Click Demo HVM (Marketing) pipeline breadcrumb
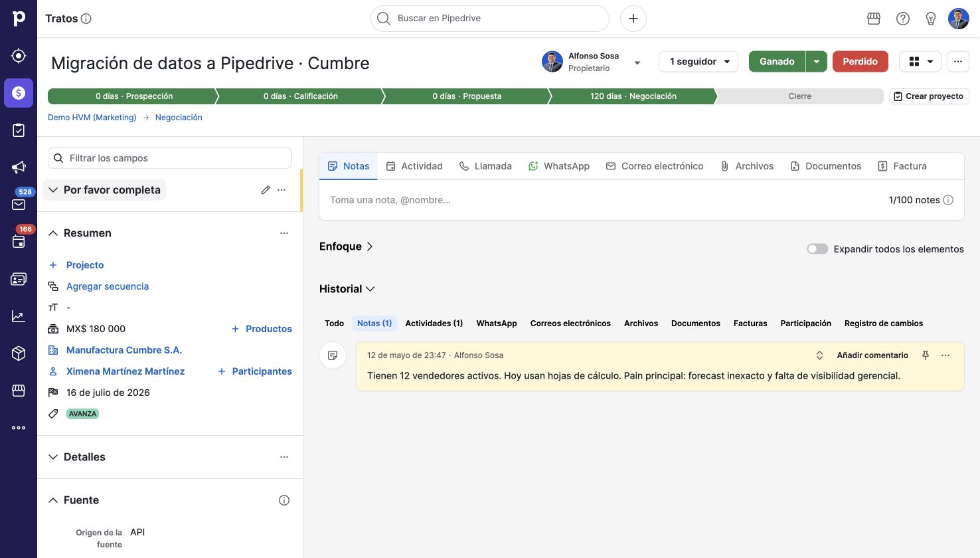 coord(92,118)
